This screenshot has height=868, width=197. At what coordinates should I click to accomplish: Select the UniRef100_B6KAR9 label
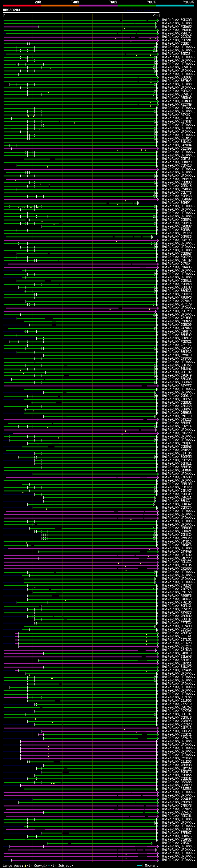(177, 162)
